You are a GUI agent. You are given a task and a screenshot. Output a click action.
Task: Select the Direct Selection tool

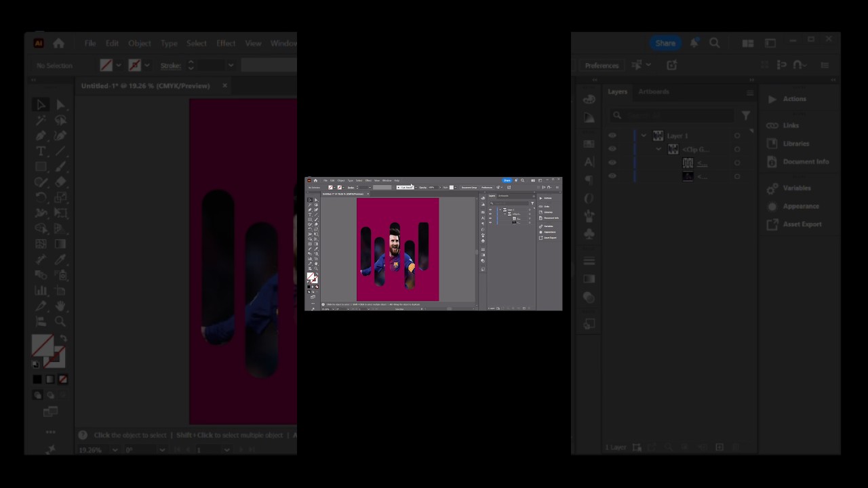point(60,104)
